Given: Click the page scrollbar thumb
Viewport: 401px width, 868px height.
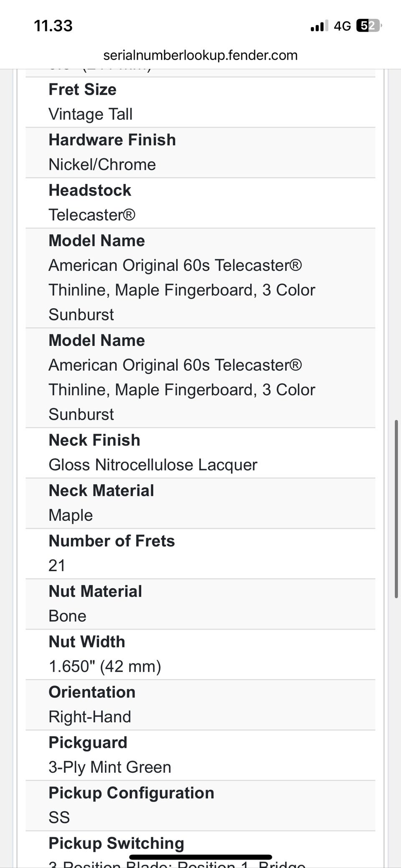Looking at the screenshot, I should pyautogui.click(x=396, y=510).
